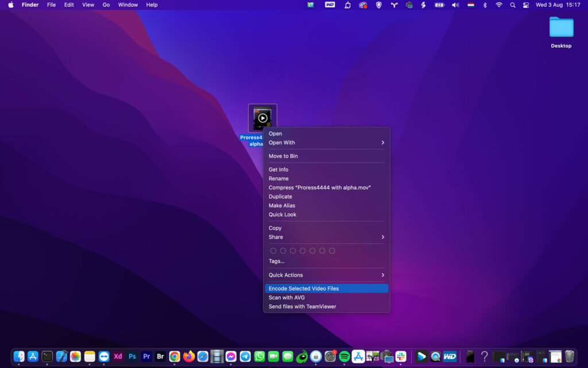Choose Get Info from the context menu
Viewport: 588px width, 368px height.
(x=278, y=170)
